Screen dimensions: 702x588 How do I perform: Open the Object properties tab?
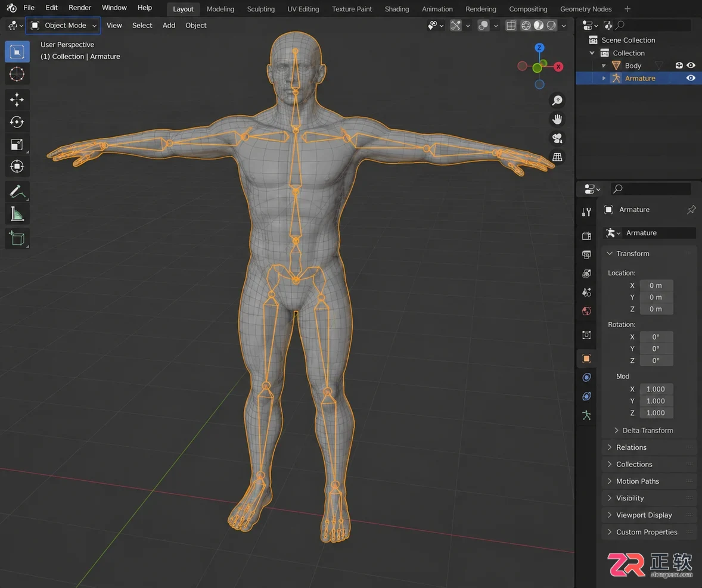click(x=586, y=359)
